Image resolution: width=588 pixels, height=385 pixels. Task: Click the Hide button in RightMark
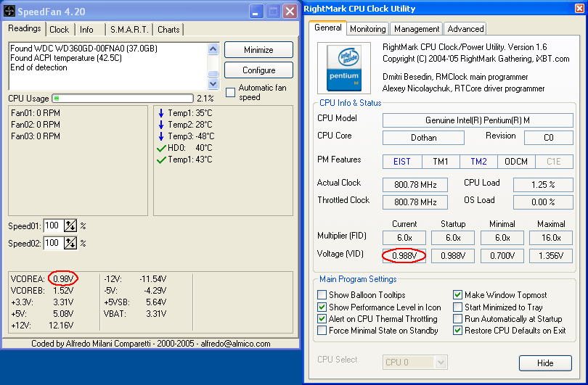545,363
